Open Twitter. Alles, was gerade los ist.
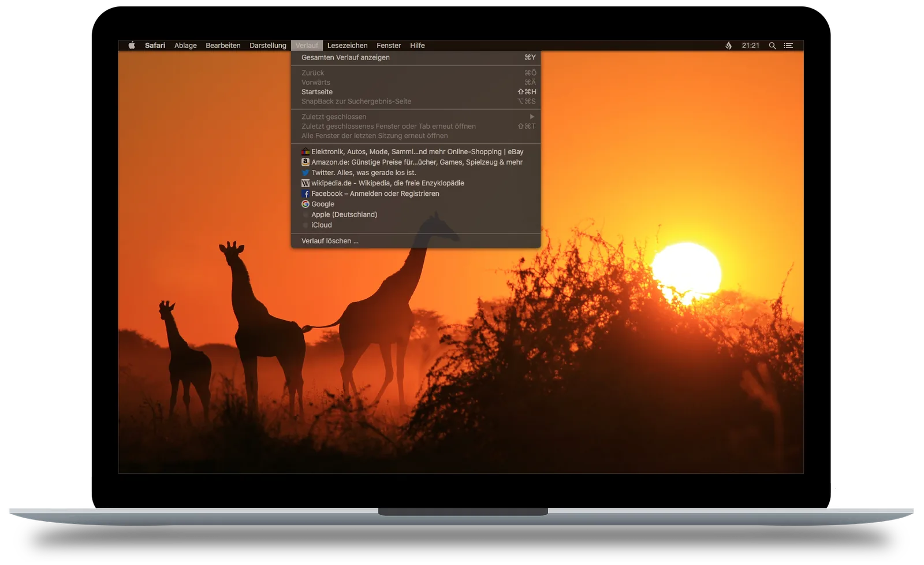Screen dimensions: 924x565 point(416,172)
